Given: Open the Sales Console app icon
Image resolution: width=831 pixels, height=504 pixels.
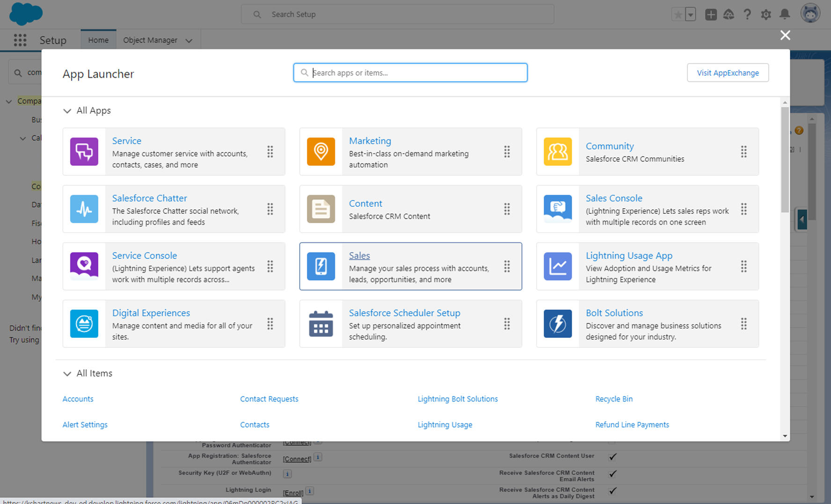Looking at the screenshot, I should (x=558, y=209).
